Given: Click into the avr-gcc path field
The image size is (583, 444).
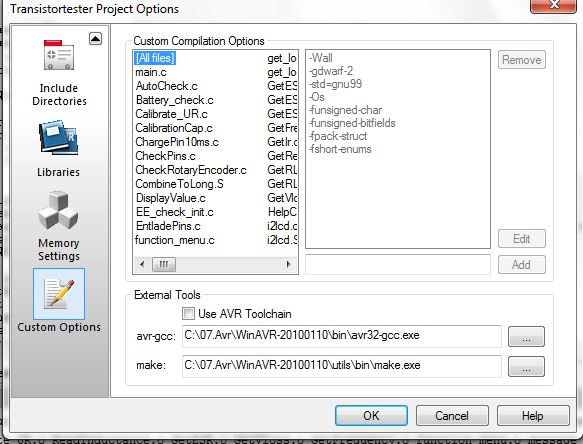Looking at the screenshot, I should (x=342, y=336).
